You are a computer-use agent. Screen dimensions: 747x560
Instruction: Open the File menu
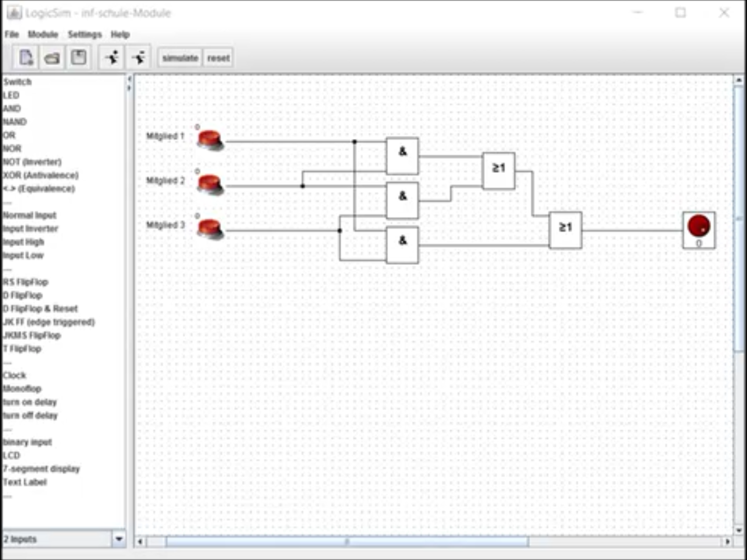coord(12,34)
